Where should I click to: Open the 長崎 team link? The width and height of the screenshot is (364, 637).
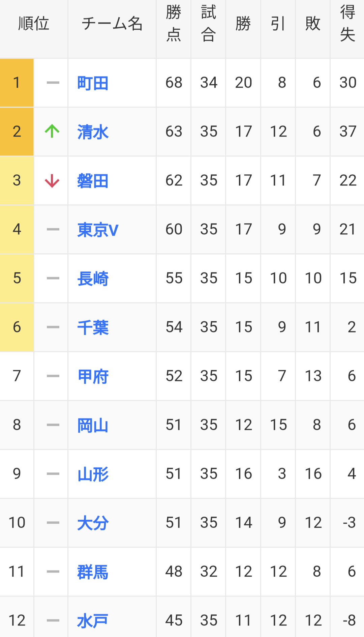93,279
